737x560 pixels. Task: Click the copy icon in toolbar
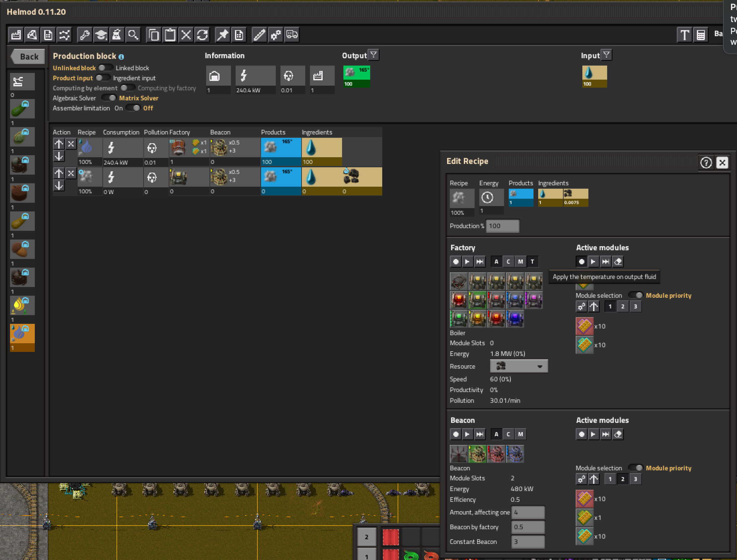pyautogui.click(x=154, y=35)
